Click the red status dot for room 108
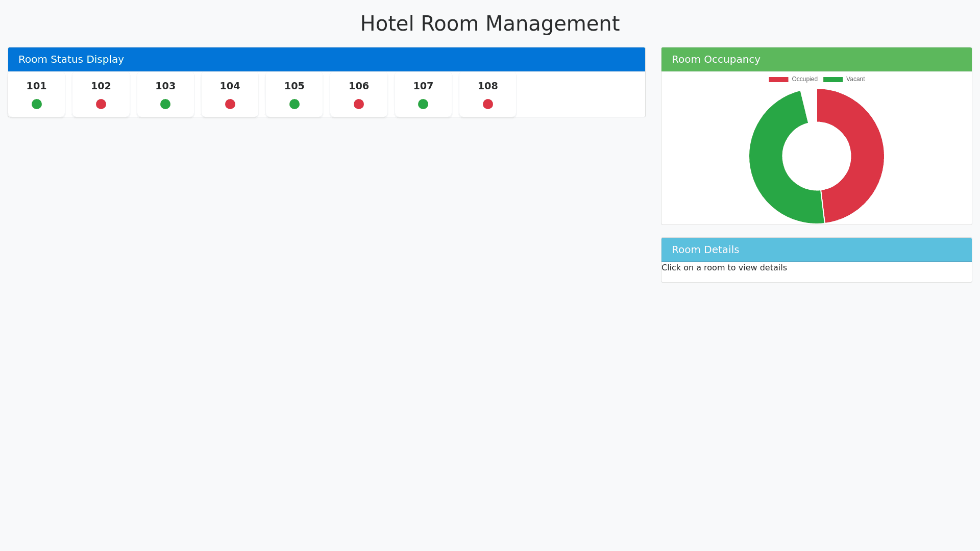This screenshot has height=551, width=980. (487, 104)
